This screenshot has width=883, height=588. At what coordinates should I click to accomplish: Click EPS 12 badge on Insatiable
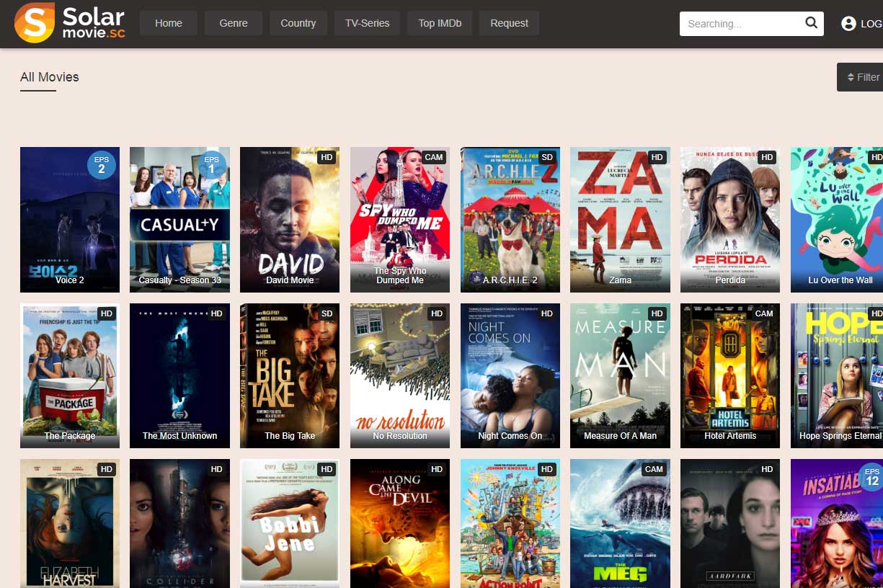pos(872,477)
